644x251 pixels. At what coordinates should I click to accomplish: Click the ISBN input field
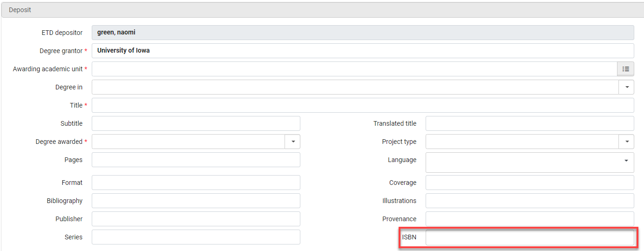click(529, 237)
